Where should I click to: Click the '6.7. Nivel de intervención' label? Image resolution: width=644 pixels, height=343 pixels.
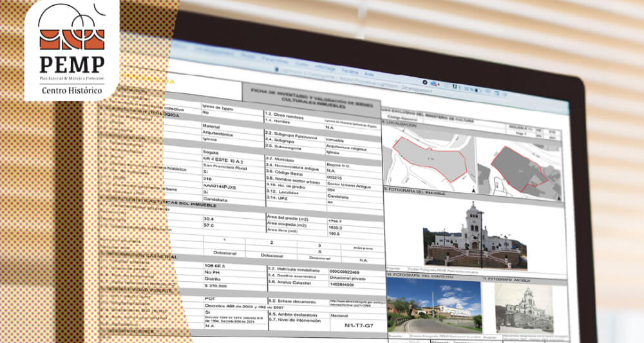click(294, 320)
